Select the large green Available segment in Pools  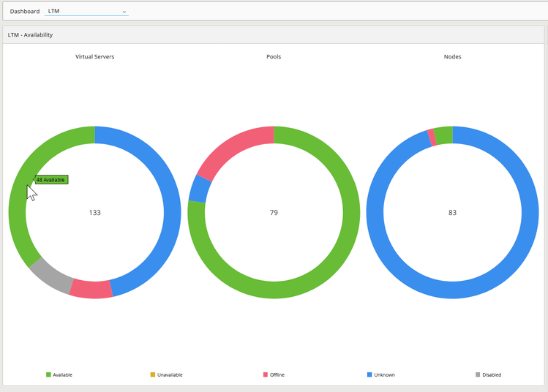pyautogui.click(x=351, y=214)
